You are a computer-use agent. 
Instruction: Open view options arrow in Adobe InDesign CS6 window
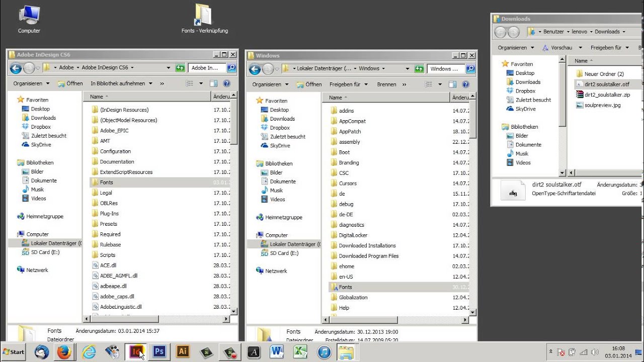[201, 83]
